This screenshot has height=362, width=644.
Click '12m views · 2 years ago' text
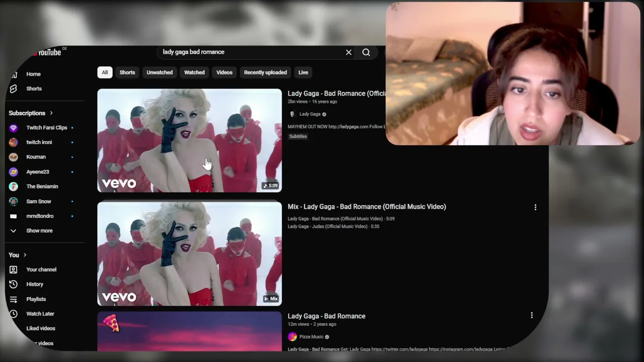pyautogui.click(x=312, y=324)
